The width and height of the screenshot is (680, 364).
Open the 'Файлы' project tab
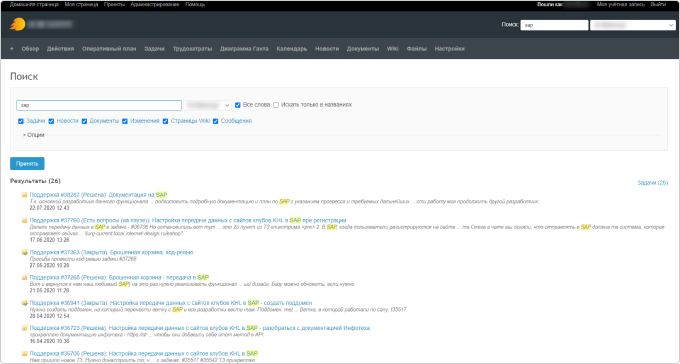point(417,49)
